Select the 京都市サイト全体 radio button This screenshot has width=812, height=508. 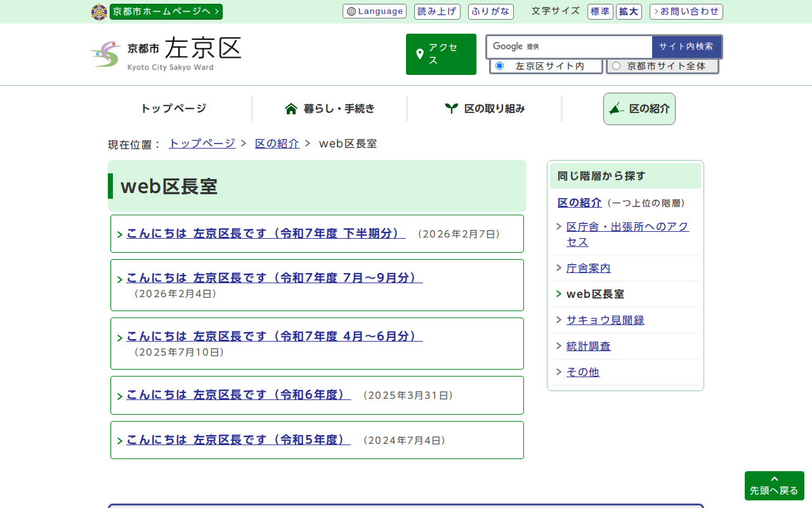616,66
